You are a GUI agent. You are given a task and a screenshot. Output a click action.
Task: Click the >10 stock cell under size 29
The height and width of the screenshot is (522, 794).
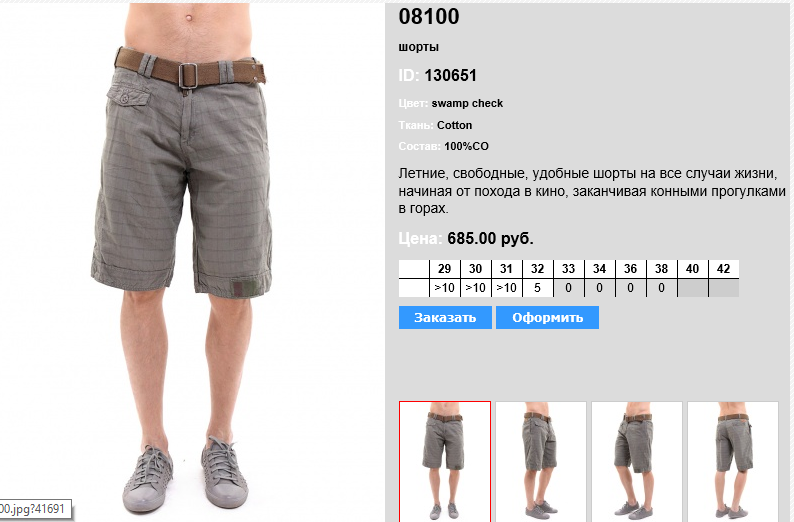[x=445, y=288]
